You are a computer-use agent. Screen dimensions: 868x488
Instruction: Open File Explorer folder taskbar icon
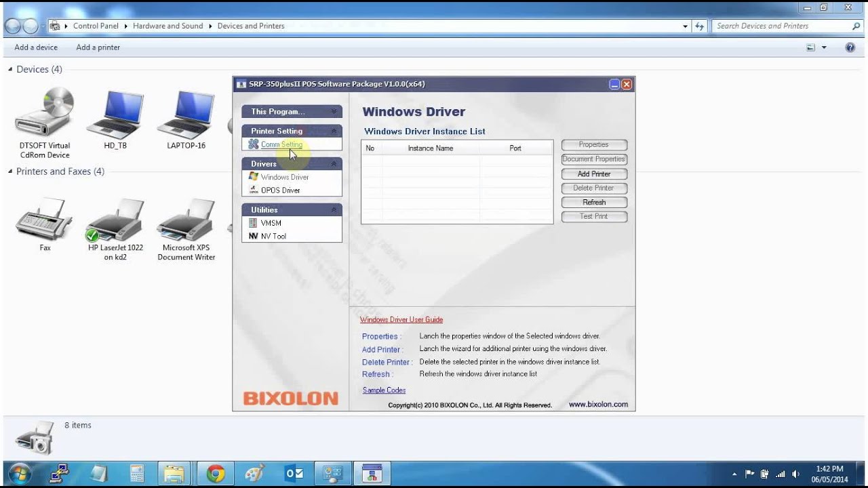pos(175,474)
